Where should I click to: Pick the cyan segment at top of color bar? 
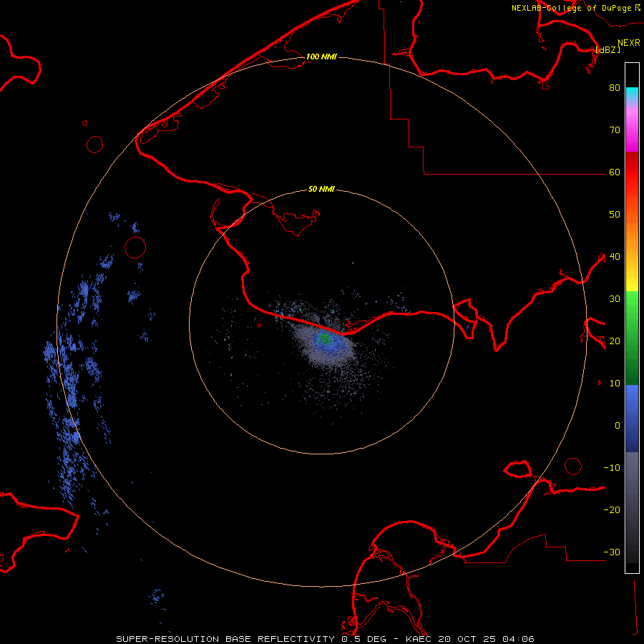pyautogui.click(x=632, y=94)
